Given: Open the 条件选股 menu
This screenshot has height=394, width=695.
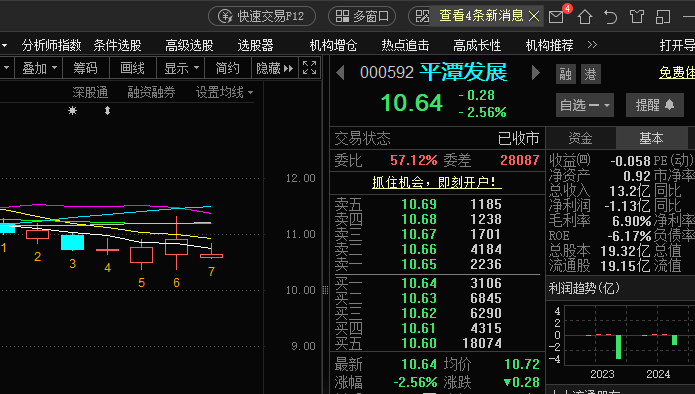Looking at the screenshot, I should (117, 45).
